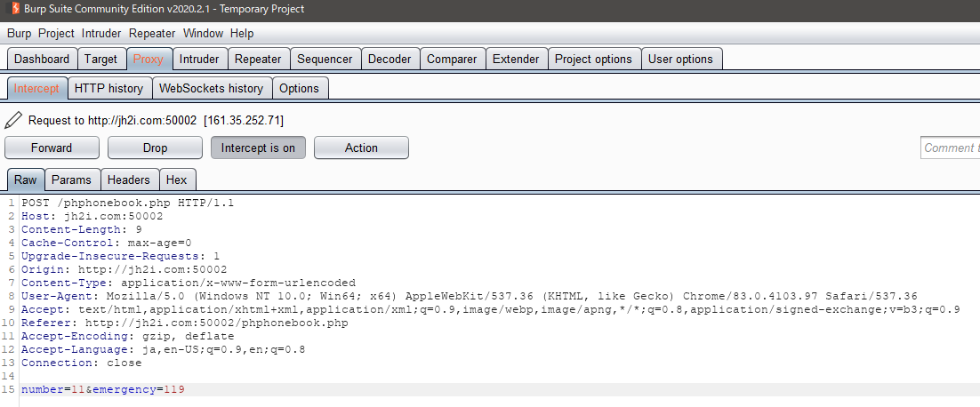The image size is (980, 407).
Task: Click the Connection: close header line
Action: (x=81, y=363)
